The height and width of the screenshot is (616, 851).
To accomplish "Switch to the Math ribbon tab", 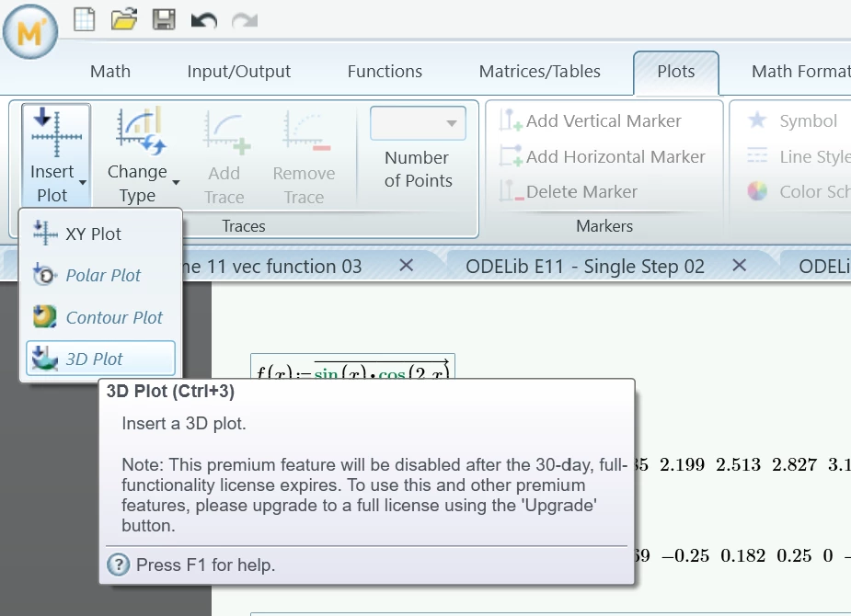I will pyautogui.click(x=110, y=71).
